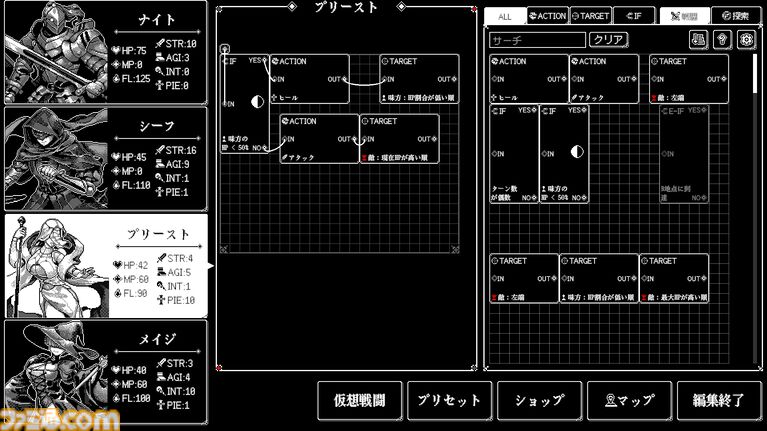Click YES port of palette ターン数が偶数 IF node

[534, 111]
